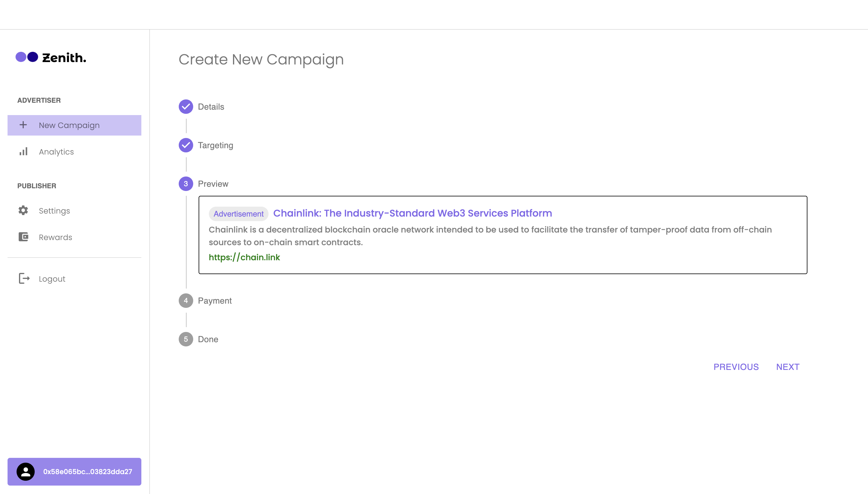868x494 pixels.
Task: Click the Logout arrow icon
Action: pos(24,279)
